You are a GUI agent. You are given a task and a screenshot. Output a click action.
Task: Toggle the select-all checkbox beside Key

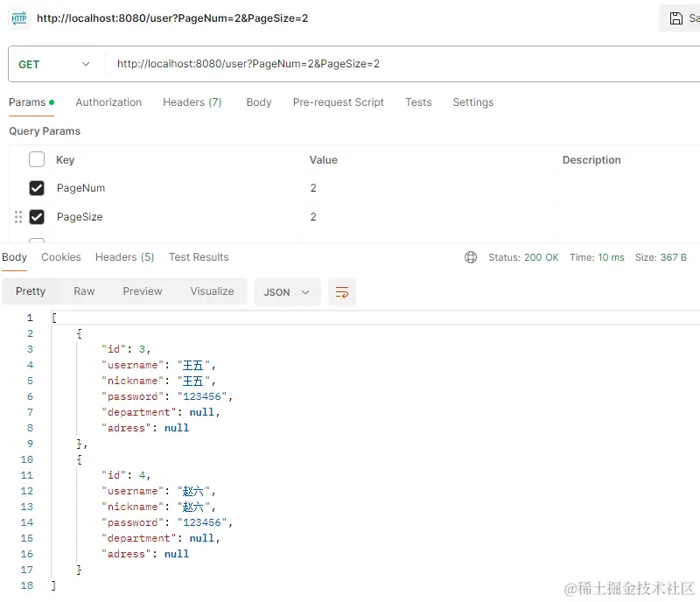point(37,159)
